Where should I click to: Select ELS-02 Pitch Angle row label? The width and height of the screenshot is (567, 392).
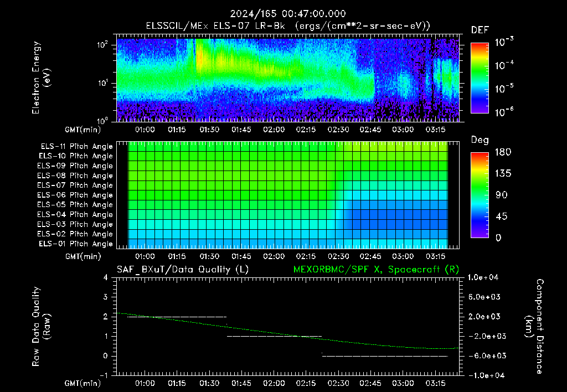75,234
